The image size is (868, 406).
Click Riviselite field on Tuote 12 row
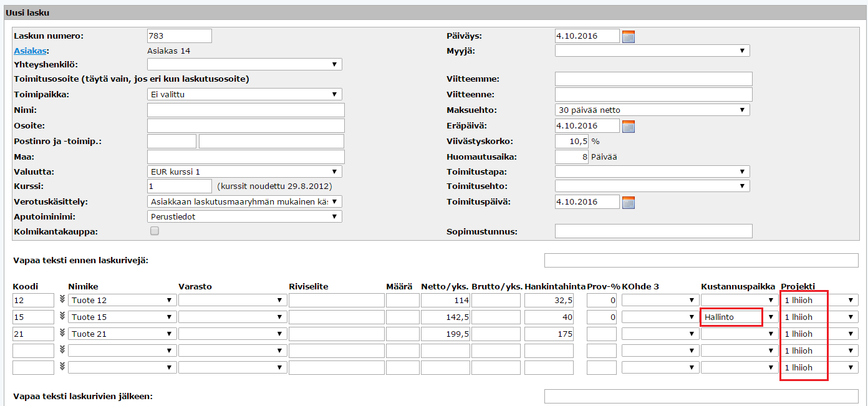[x=336, y=300]
